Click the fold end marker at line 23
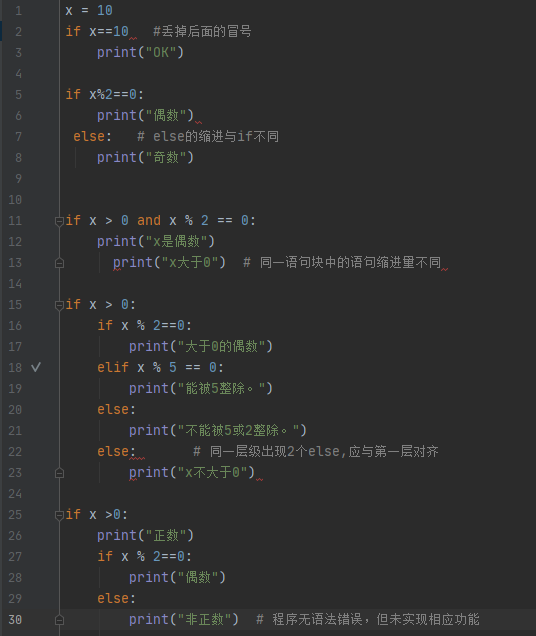Screen dimensions: 536x636 point(59,473)
